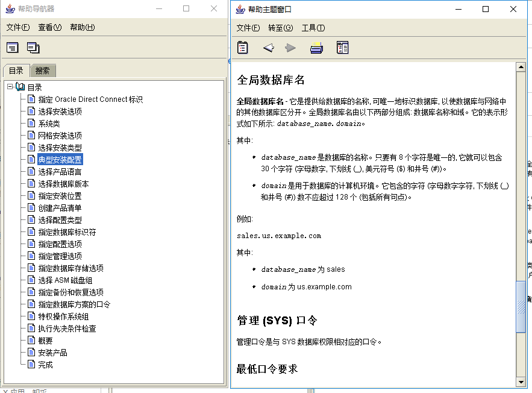
Task: Click the first toolbar icon in help navigator
Action: click(x=13, y=48)
